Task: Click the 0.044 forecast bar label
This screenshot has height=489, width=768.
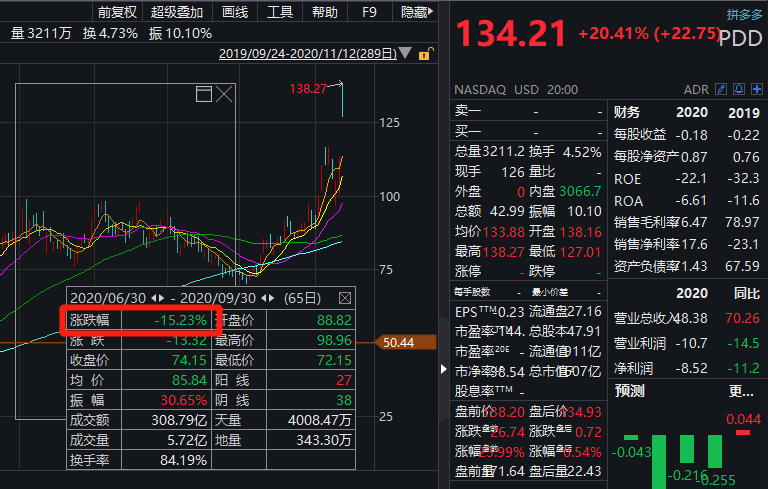Action: [744, 419]
